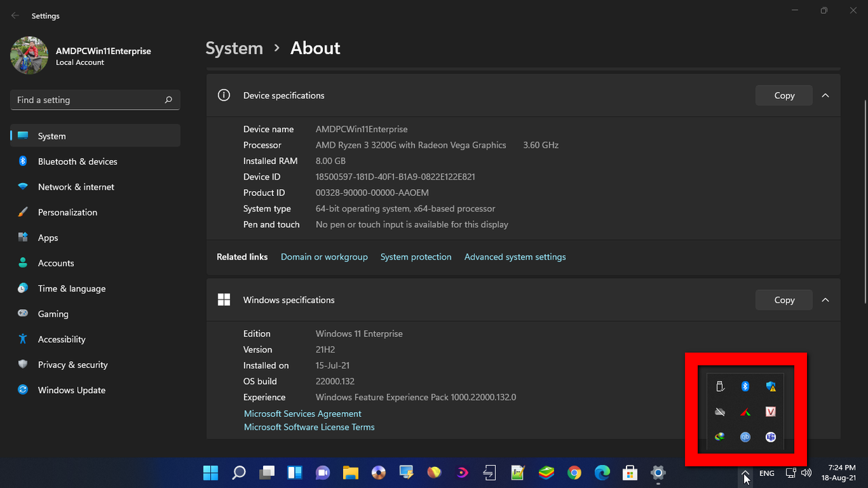Launch Teams Chat from taskbar

pos(323,472)
